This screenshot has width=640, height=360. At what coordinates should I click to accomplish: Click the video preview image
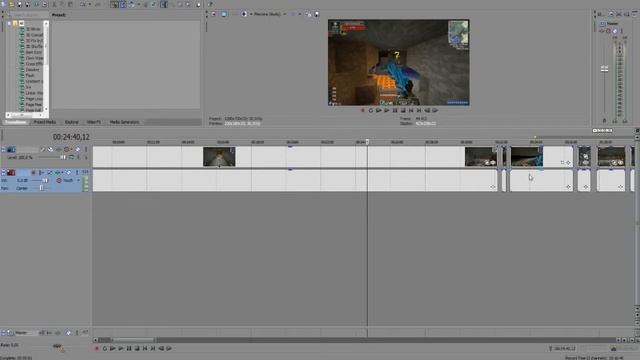(398, 62)
